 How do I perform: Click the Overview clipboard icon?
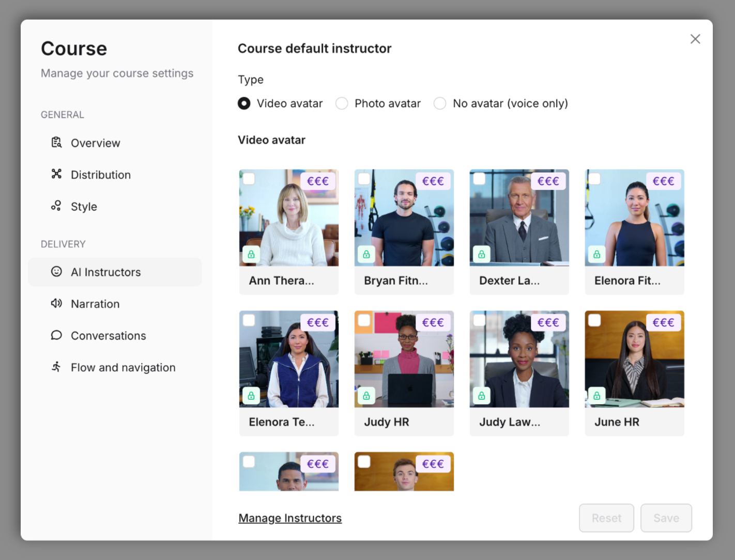click(56, 143)
